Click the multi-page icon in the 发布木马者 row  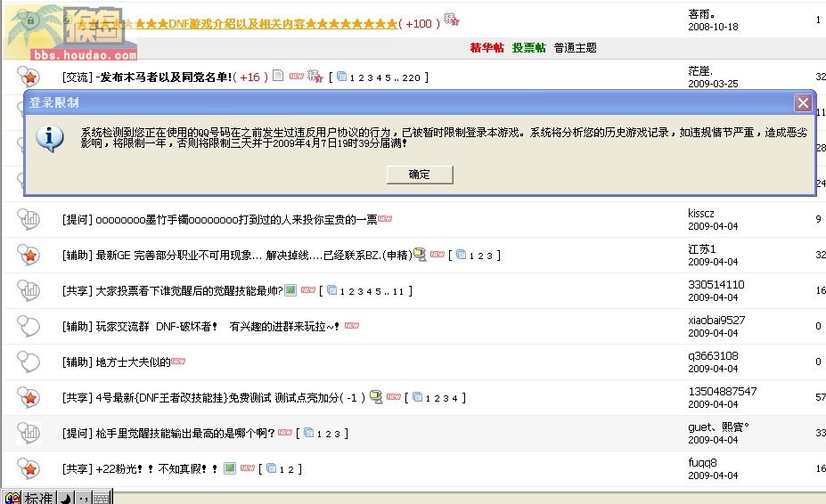click(x=342, y=77)
